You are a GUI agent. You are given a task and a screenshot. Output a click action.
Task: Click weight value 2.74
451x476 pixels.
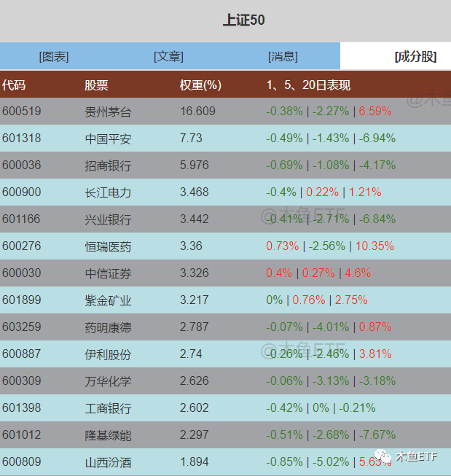pos(191,354)
